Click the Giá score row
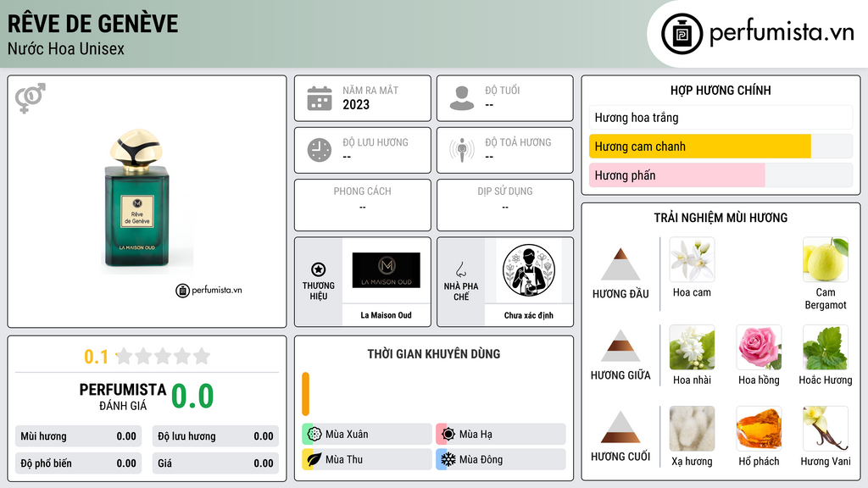The width and height of the screenshot is (868, 488). coord(215,463)
